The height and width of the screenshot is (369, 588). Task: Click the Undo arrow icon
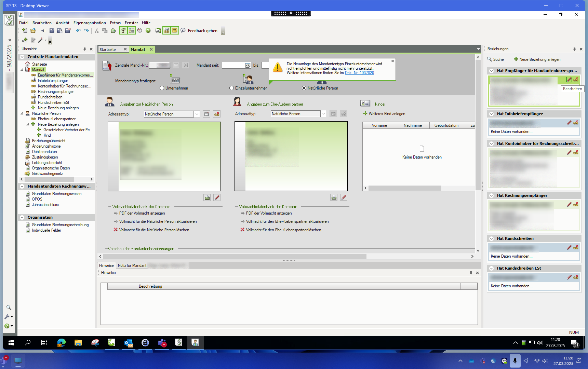(x=78, y=31)
